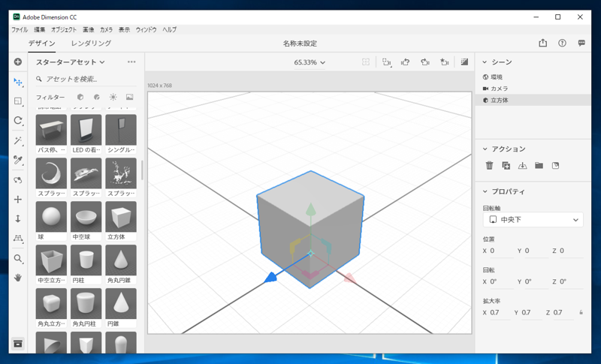Click the 拡大率 Z value field
The width and height of the screenshot is (601, 364).
[563, 313]
